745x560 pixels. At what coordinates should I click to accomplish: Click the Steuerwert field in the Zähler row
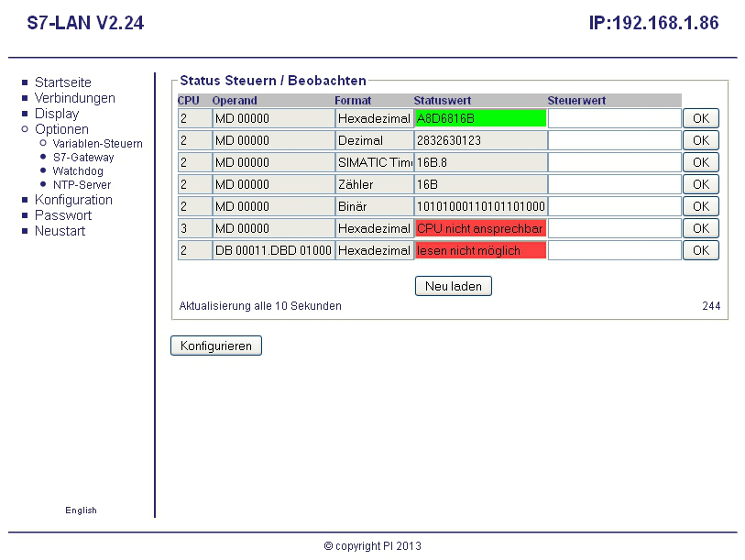pos(614,184)
